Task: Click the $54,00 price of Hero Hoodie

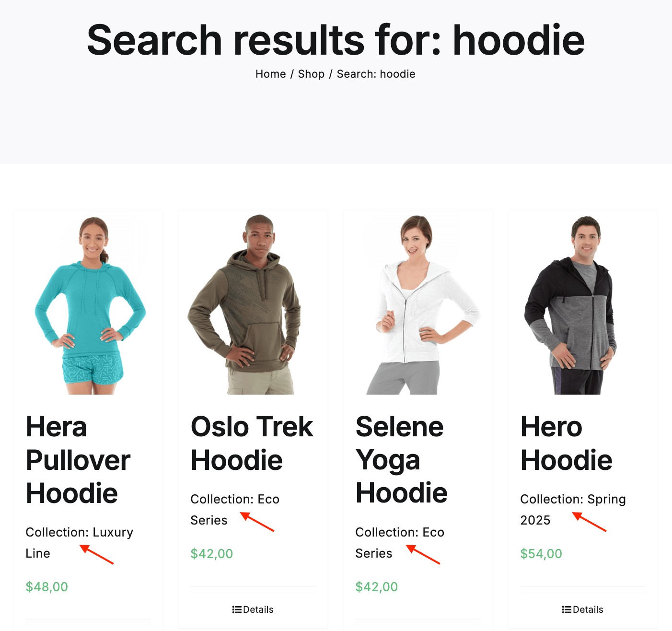Action: click(x=541, y=554)
